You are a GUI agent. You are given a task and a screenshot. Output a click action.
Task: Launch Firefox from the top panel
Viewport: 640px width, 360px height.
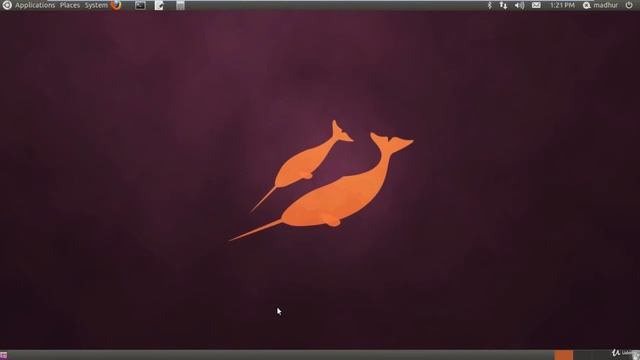click(x=116, y=5)
